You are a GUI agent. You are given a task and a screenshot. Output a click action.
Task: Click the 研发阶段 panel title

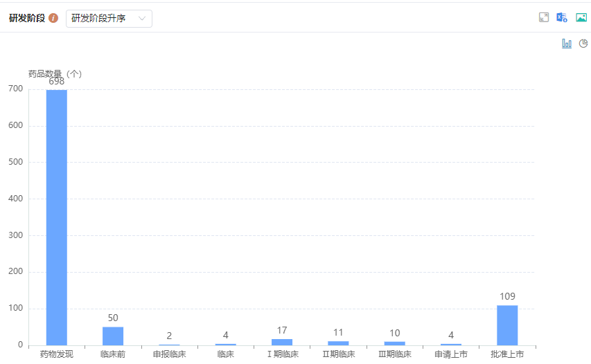pyautogui.click(x=27, y=18)
